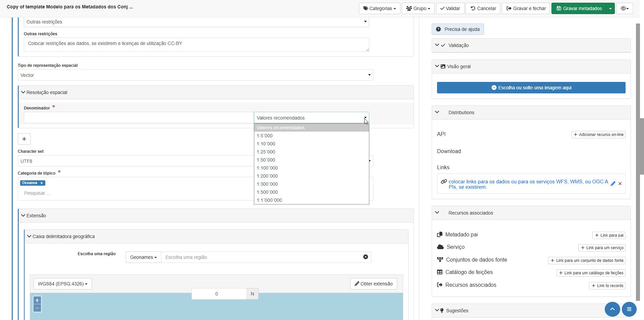Click Adicionar recurso on-line button
Image resolution: width=644 pixels, height=320 pixels.
598,135
